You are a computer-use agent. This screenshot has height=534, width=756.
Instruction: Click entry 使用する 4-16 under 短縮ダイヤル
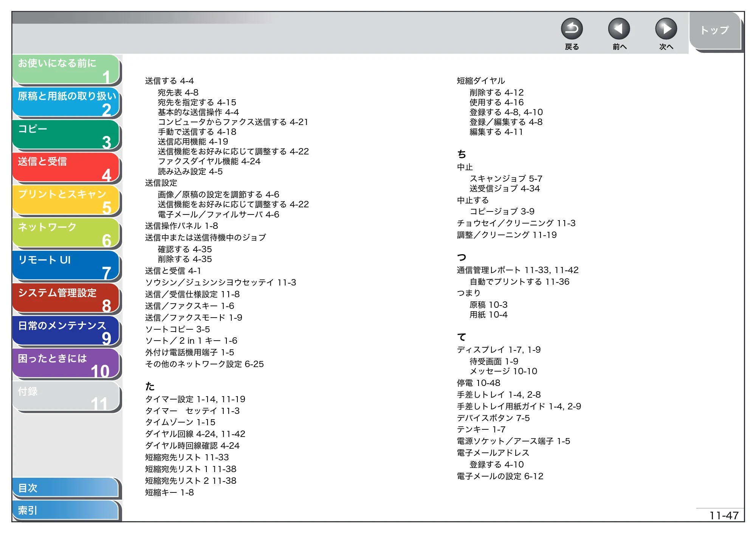pos(497,102)
